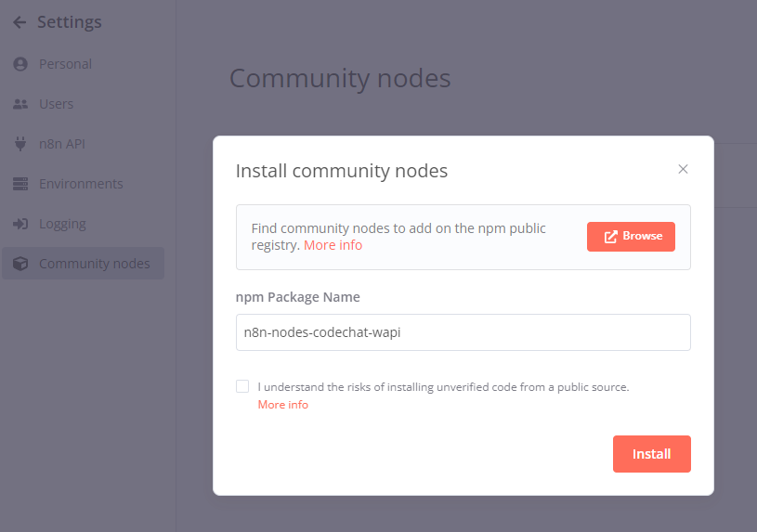This screenshot has height=532, width=757.
Task: Click the Install button
Action: [652, 454]
